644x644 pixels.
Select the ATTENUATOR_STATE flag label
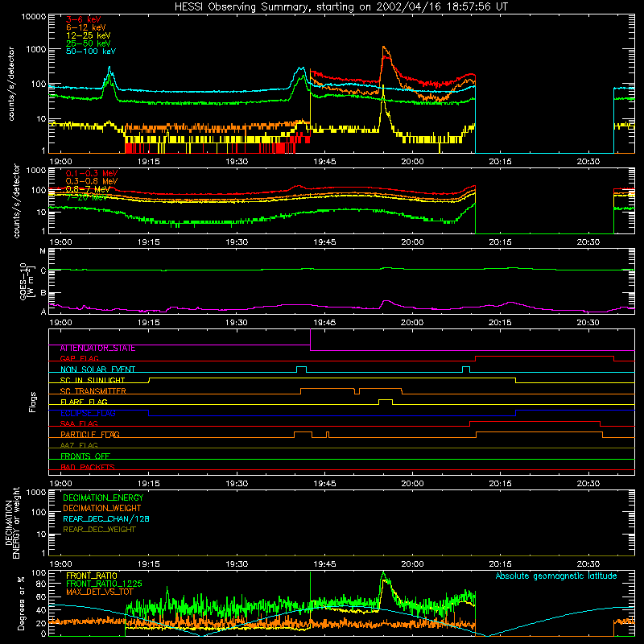(x=97, y=349)
